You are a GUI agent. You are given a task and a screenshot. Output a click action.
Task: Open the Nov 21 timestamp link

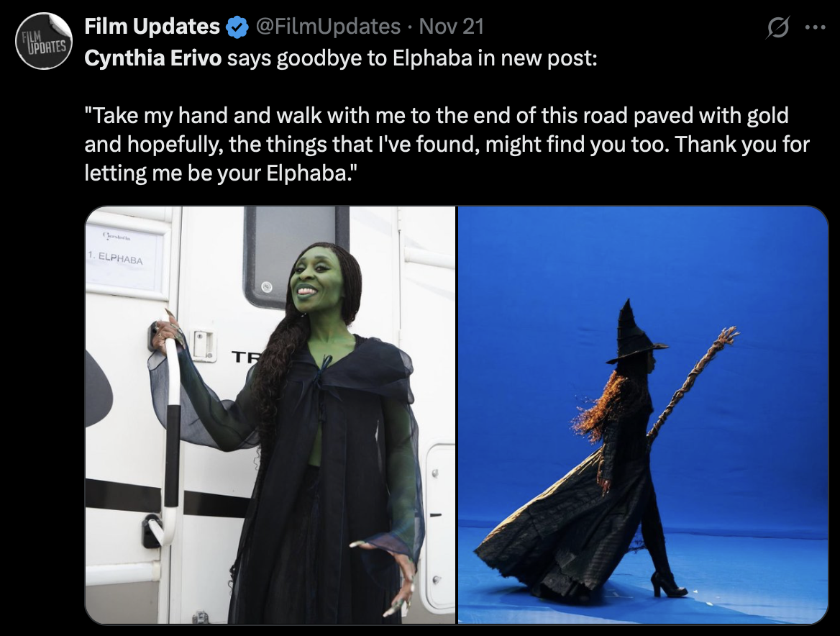tap(452, 26)
